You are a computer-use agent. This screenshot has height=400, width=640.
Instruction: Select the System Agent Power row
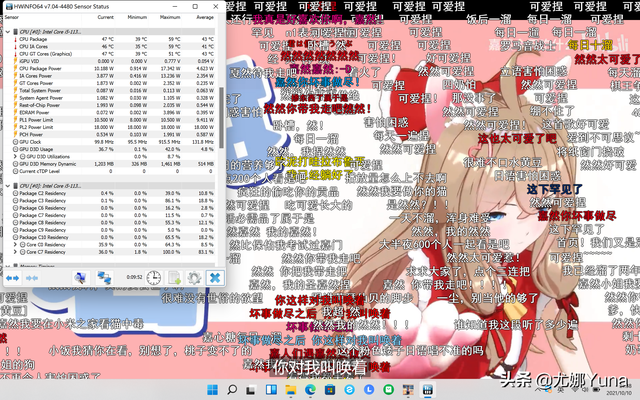(x=109, y=98)
